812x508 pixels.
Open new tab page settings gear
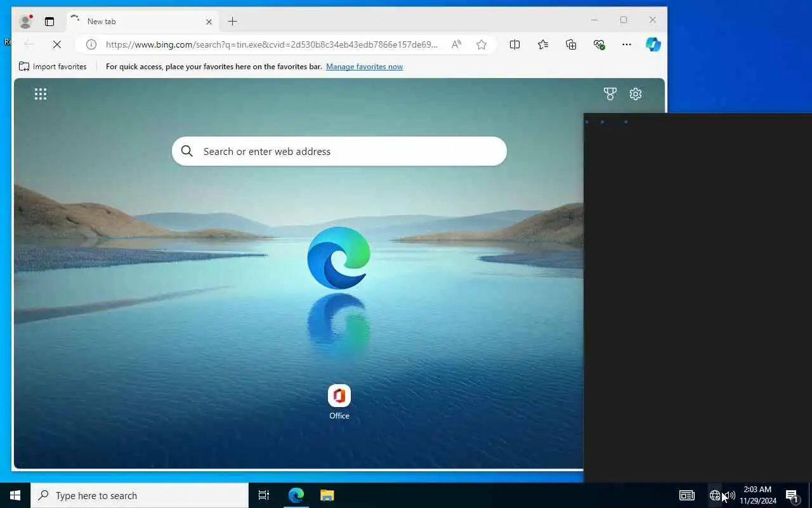tap(636, 94)
